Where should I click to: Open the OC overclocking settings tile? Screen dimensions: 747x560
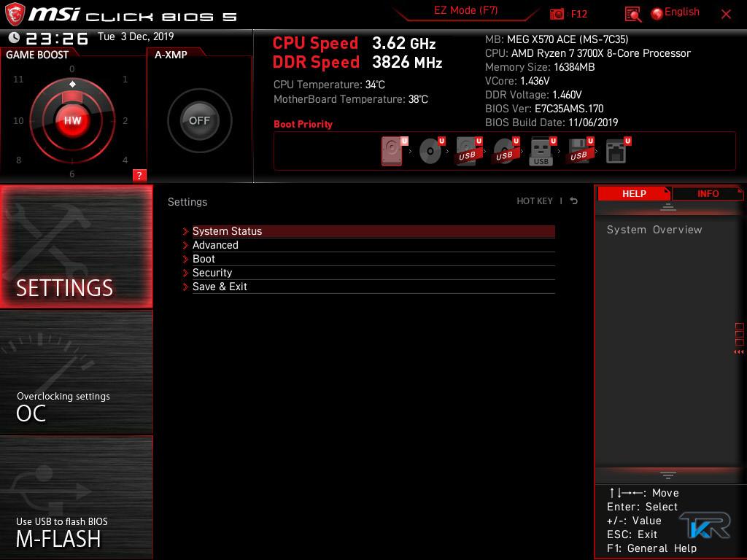click(x=76, y=373)
